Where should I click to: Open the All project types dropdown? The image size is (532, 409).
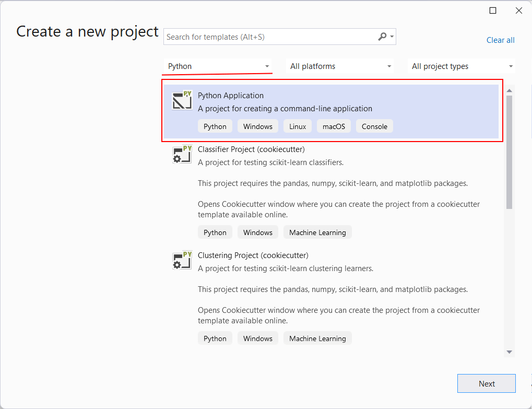462,66
